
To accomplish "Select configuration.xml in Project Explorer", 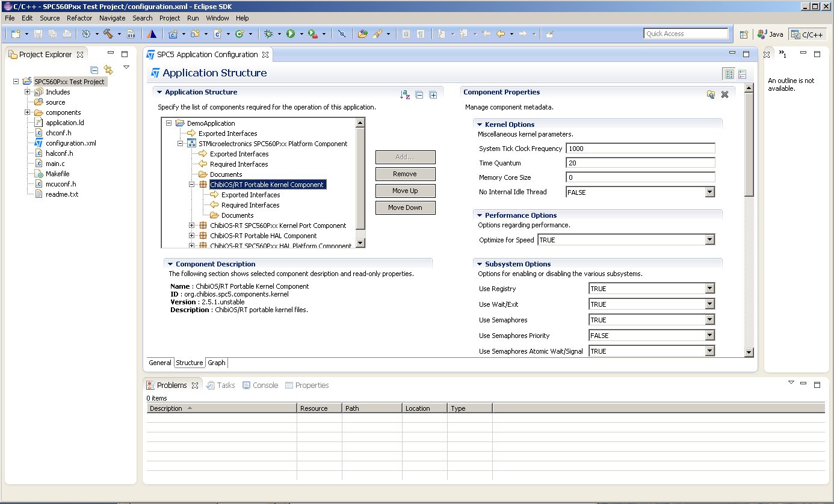I will (x=70, y=143).
